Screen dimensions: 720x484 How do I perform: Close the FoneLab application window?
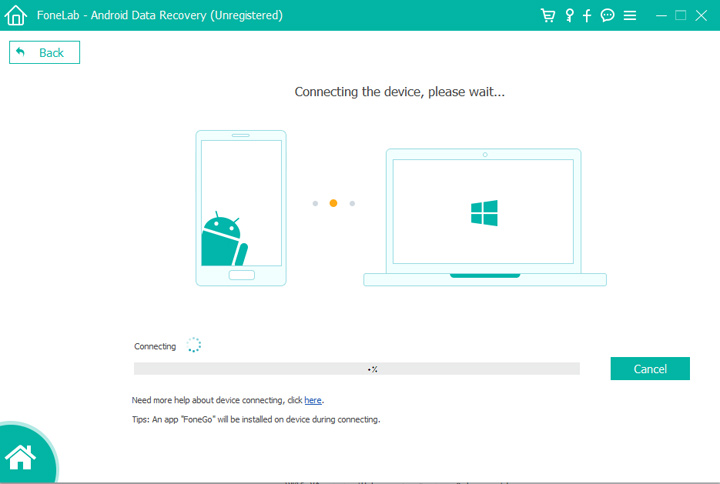[702, 16]
